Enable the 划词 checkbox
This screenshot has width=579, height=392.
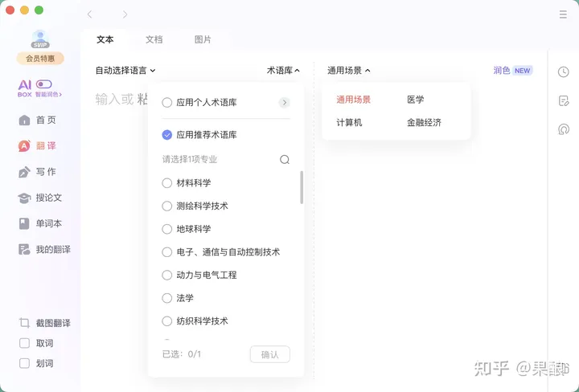24,363
